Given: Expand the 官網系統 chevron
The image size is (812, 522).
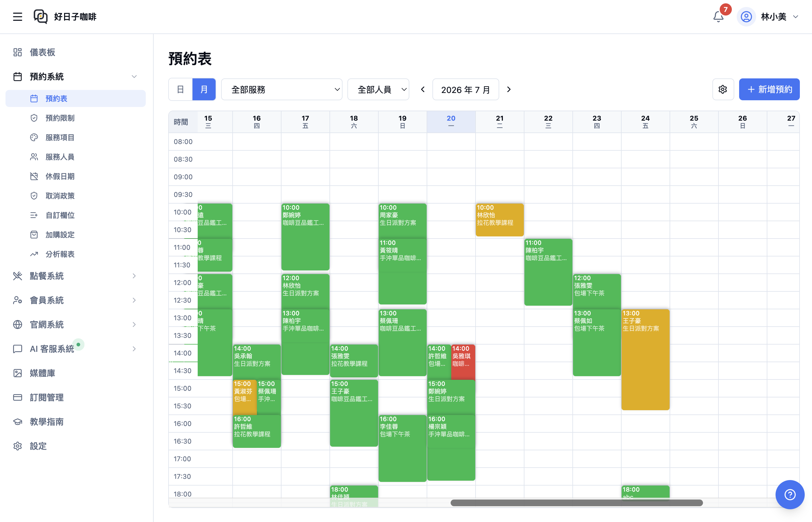Looking at the screenshot, I should 134,325.
